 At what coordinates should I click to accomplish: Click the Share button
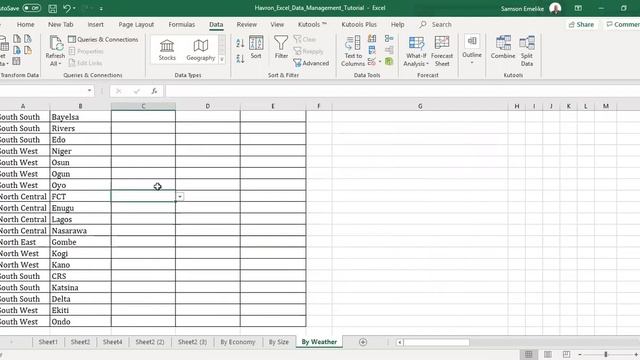point(581,24)
